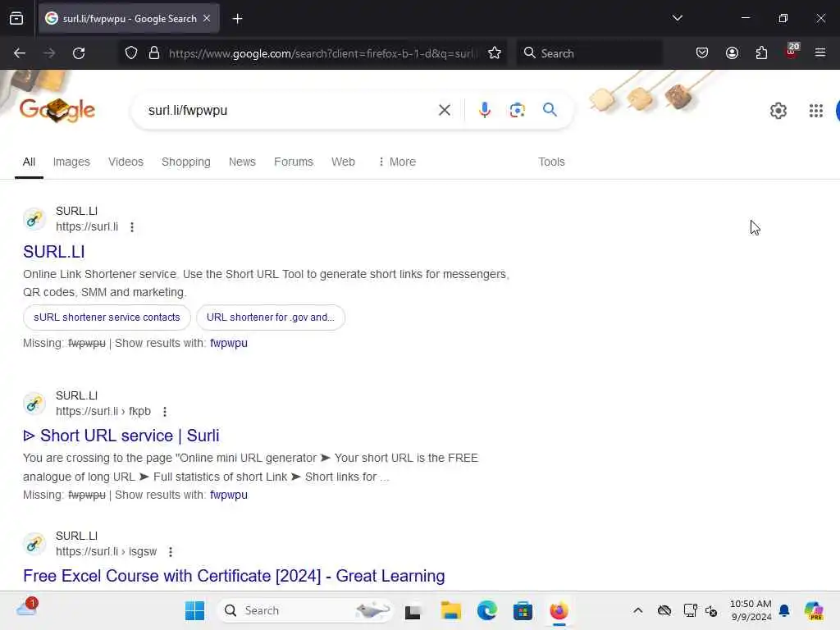This screenshot has width=840, height=630.
Task: Click the Google doodle logo
Action: 57,109
